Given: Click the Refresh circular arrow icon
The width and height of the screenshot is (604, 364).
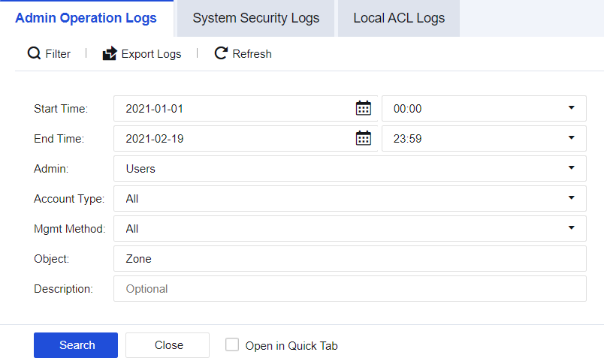Looking at the screenshot, I should click(x=221, y=53).
